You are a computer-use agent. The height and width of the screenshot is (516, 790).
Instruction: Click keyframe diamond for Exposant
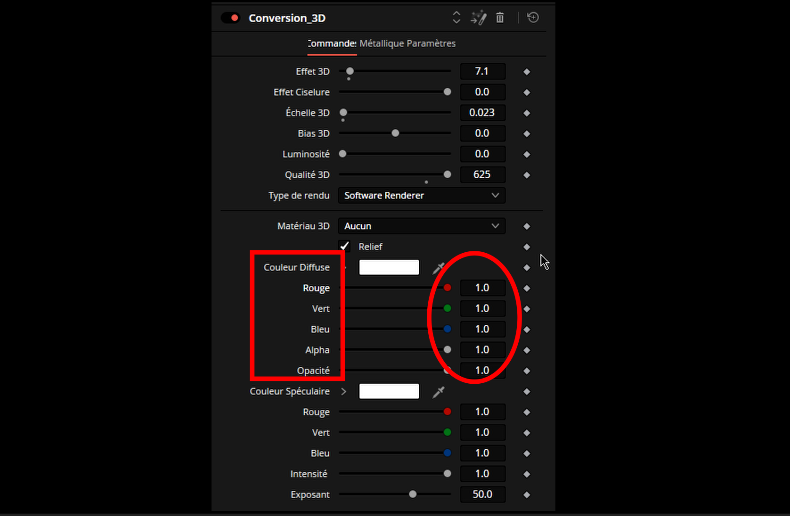(527, 495)
